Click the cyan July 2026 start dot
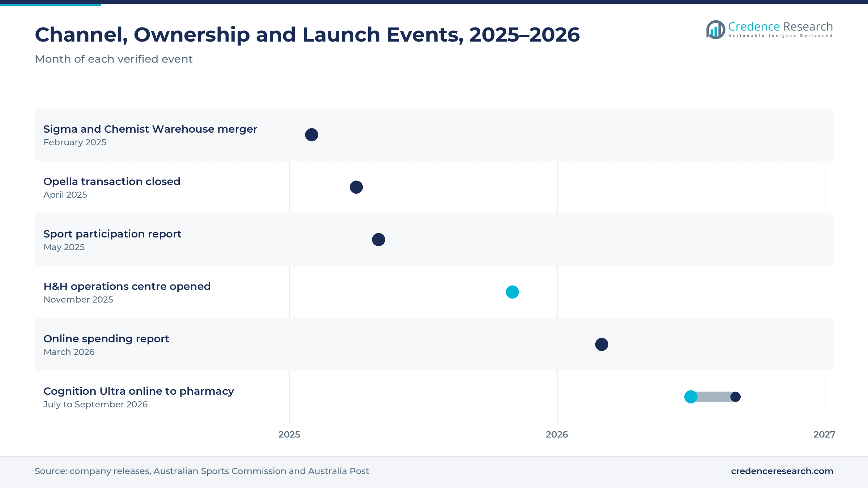 (691, 397)
